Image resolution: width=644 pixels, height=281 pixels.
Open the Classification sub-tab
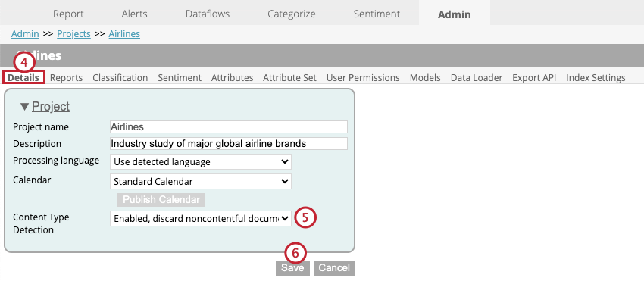pyautogui.click(x=120, y=78)
